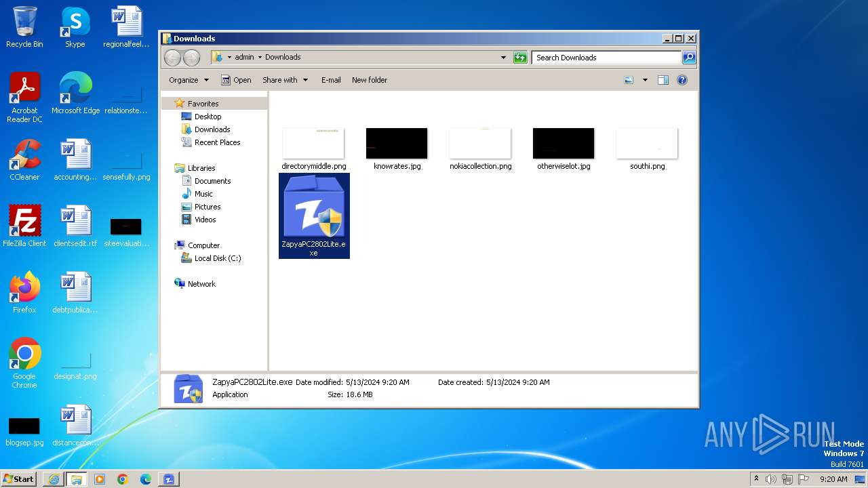
Task: Select Acrobat Reader DC desktop icon
Action: [24, 98]
